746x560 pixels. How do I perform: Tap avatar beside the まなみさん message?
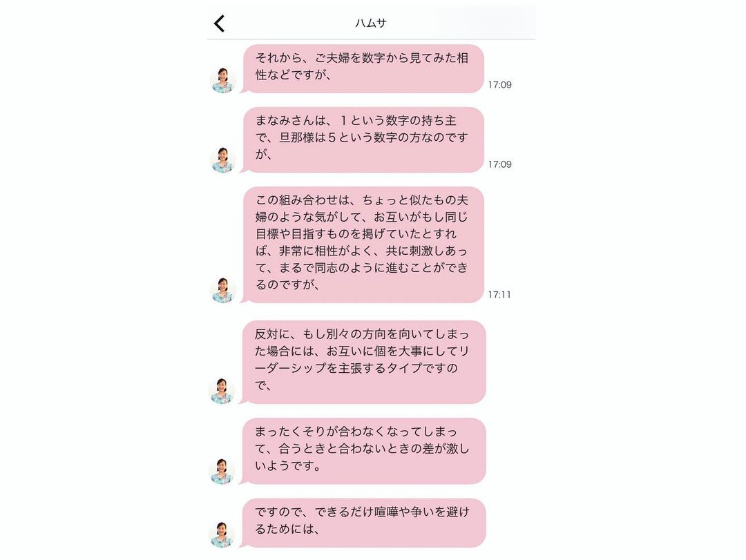coord(222,160)
